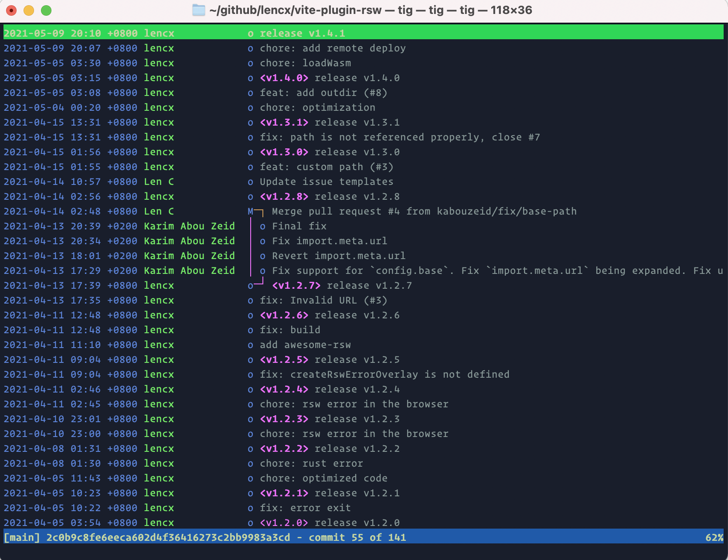Click the 62% scroll indicator
Viewport: 728px width, 560px height.
click(x=714, y=537)
